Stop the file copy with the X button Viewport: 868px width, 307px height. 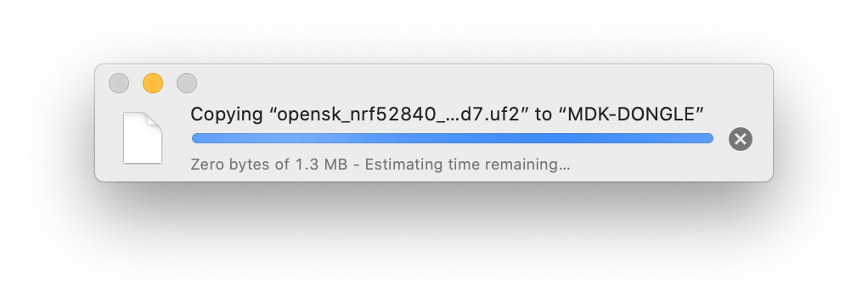click(740, 139)
